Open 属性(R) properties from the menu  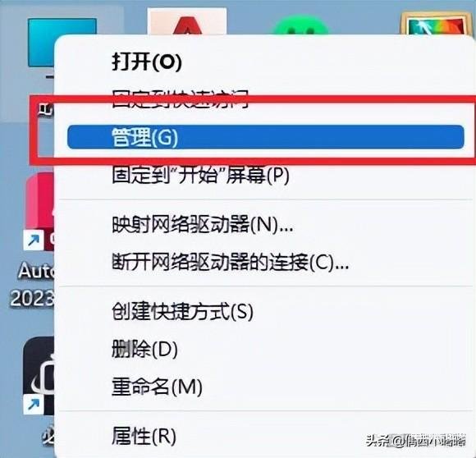point(144,436)
